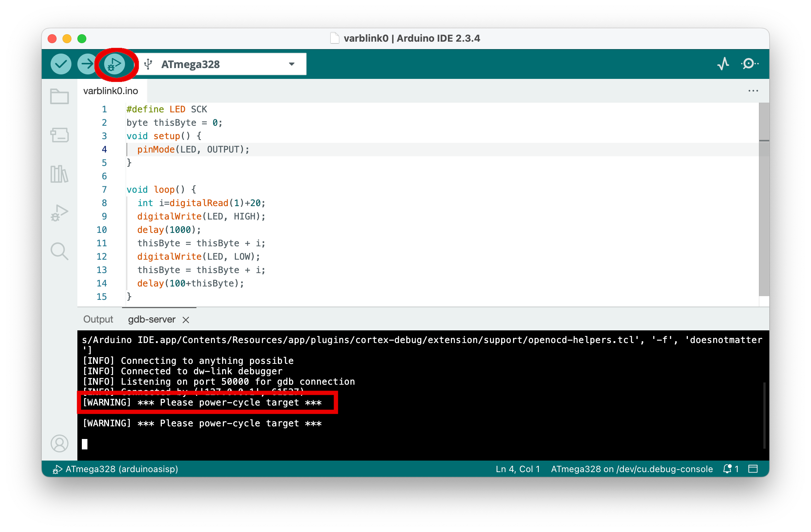Switch to the Output tab
This screenshot has height=532, width=811.
point(98,319)
